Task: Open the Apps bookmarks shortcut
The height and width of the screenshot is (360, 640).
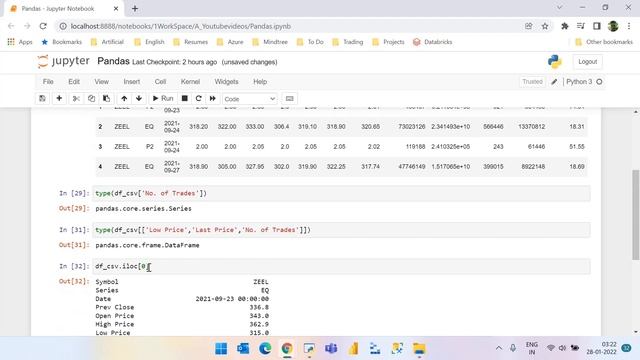Action: pos(20,42)
